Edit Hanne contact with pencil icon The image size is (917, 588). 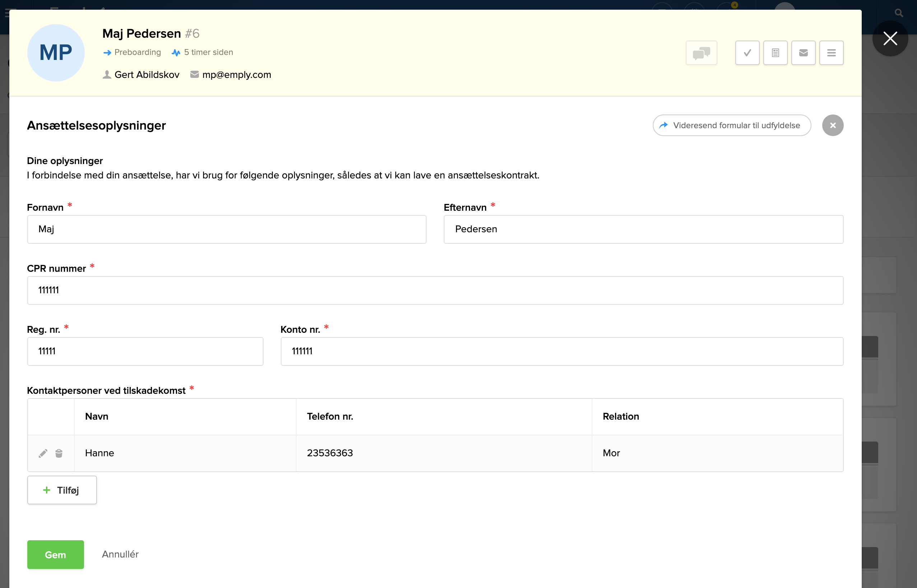(x=43, y=453)
